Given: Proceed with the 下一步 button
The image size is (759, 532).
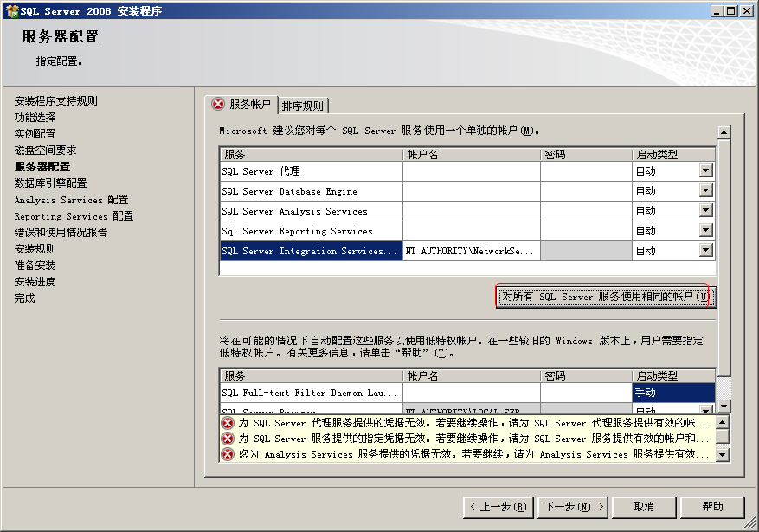Looking at the screenshot, I should (x=573, y=507).
